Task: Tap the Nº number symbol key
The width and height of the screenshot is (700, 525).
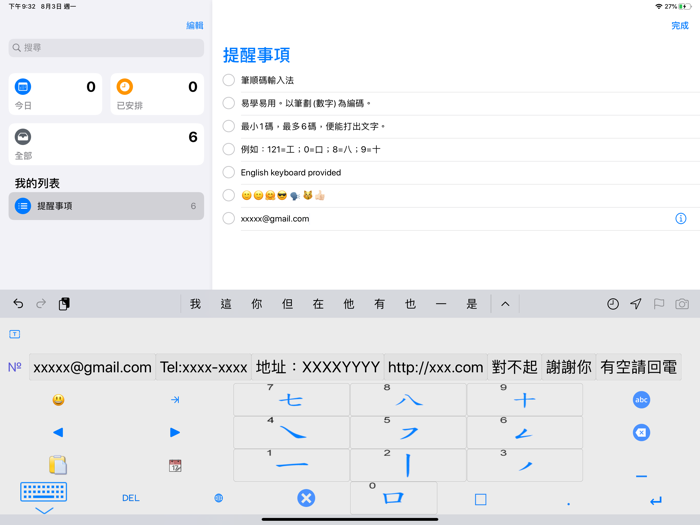Action: click(15, 367)
